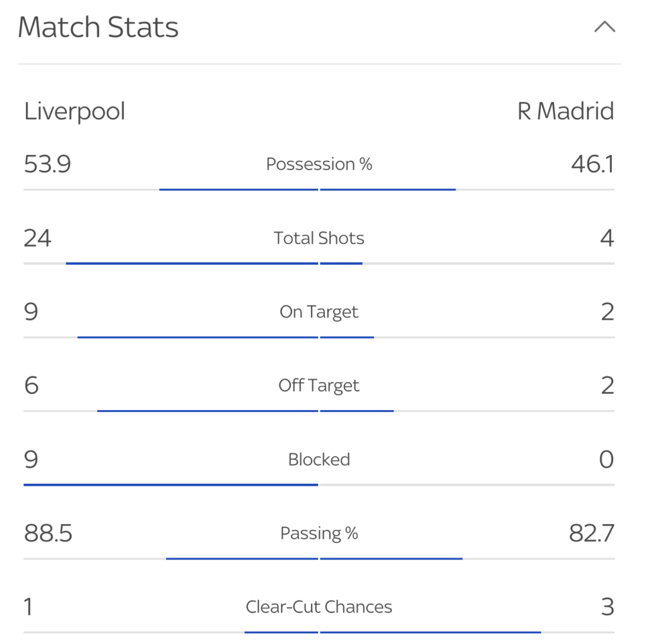Click the Blocked stat label
The height and width of the screenshot is (644, 646).
319,459
